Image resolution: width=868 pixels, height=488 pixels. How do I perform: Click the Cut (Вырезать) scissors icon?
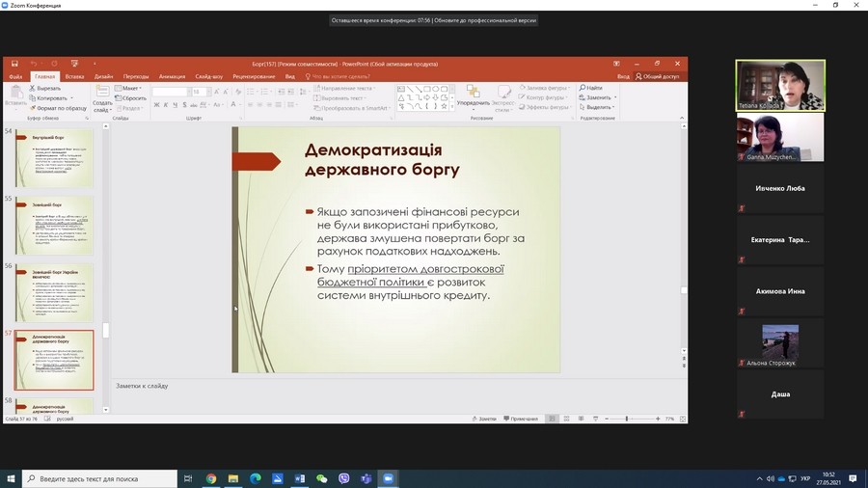32,88
